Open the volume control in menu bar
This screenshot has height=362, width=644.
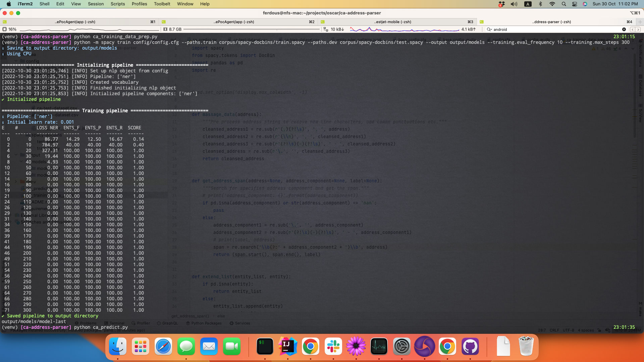tap(514, 4)
